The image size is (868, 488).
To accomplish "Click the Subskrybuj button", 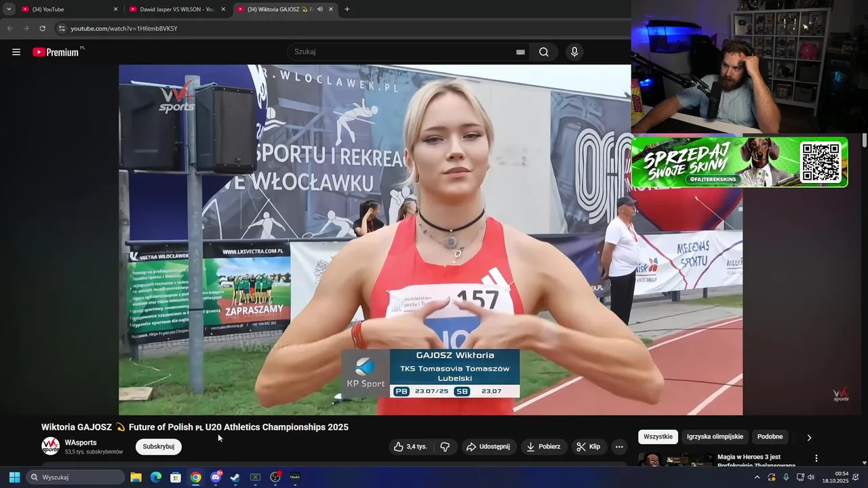I will coord(159,447).
